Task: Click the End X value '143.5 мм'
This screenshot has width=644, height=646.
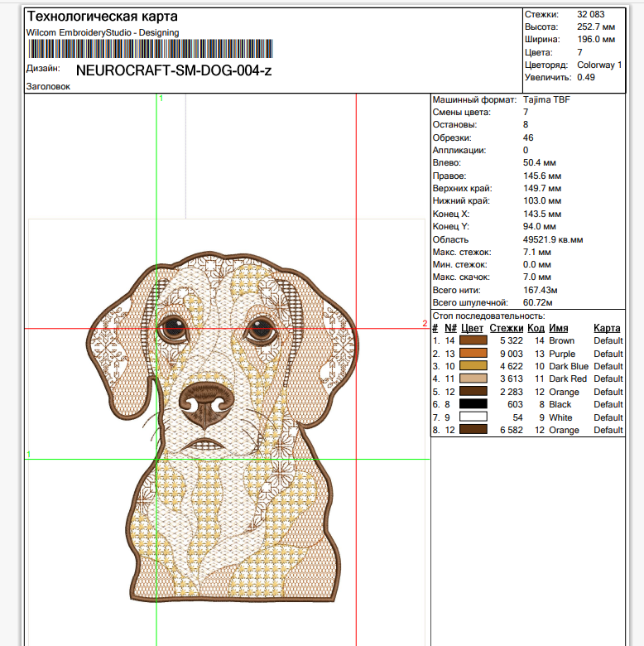Action: coord(542,214)
